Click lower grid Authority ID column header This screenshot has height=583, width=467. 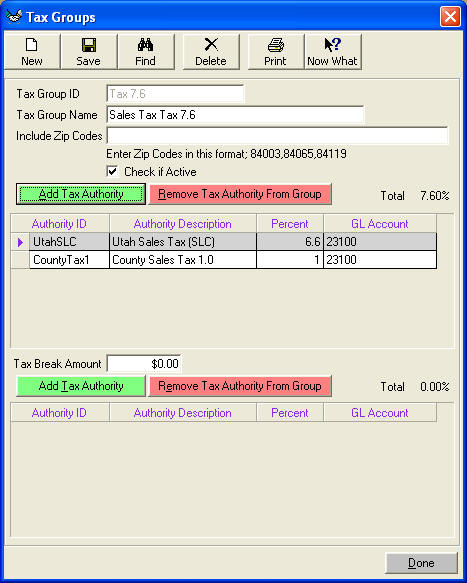pos(59,413)
